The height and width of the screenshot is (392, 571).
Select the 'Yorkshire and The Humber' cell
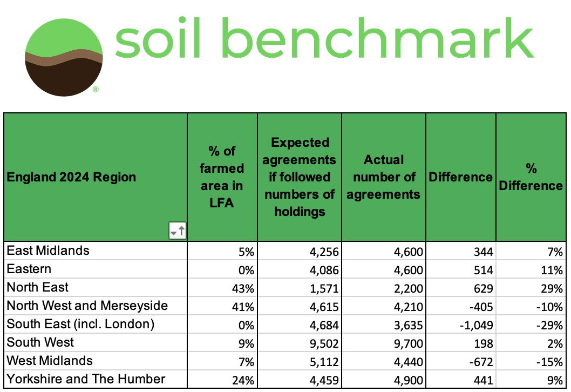tap(96, 379)
